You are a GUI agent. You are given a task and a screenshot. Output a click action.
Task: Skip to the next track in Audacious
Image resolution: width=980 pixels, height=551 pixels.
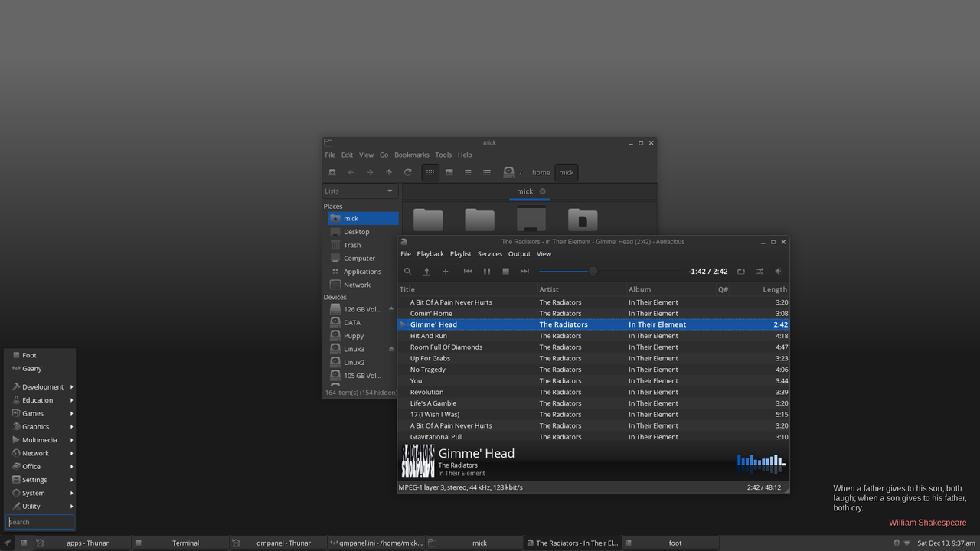tap(524, 271)
